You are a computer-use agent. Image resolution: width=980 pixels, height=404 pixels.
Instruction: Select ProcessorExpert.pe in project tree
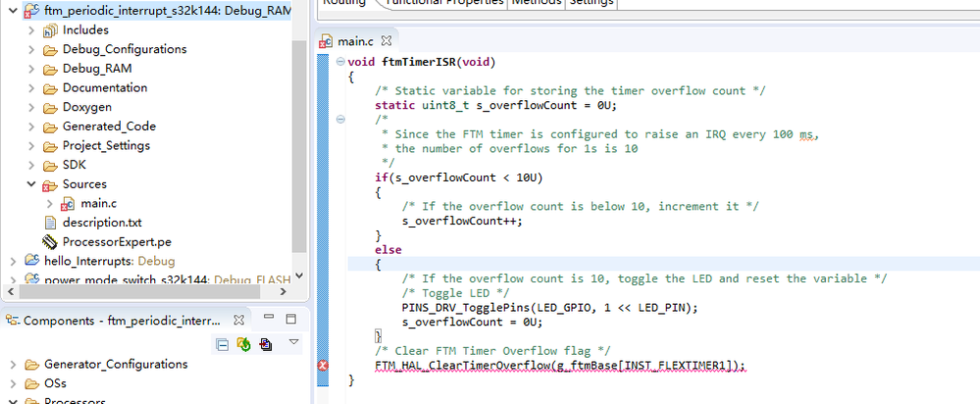[x=117, y=241]
